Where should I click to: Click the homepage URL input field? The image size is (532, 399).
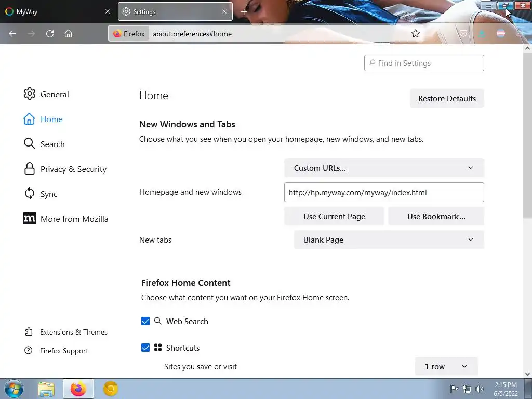(384, 192)
